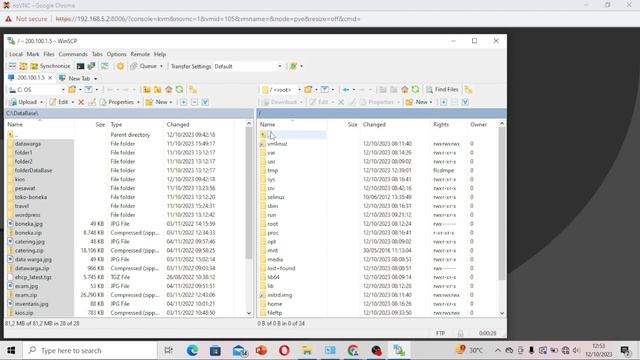Open the Local menu

tap(16, 54)
